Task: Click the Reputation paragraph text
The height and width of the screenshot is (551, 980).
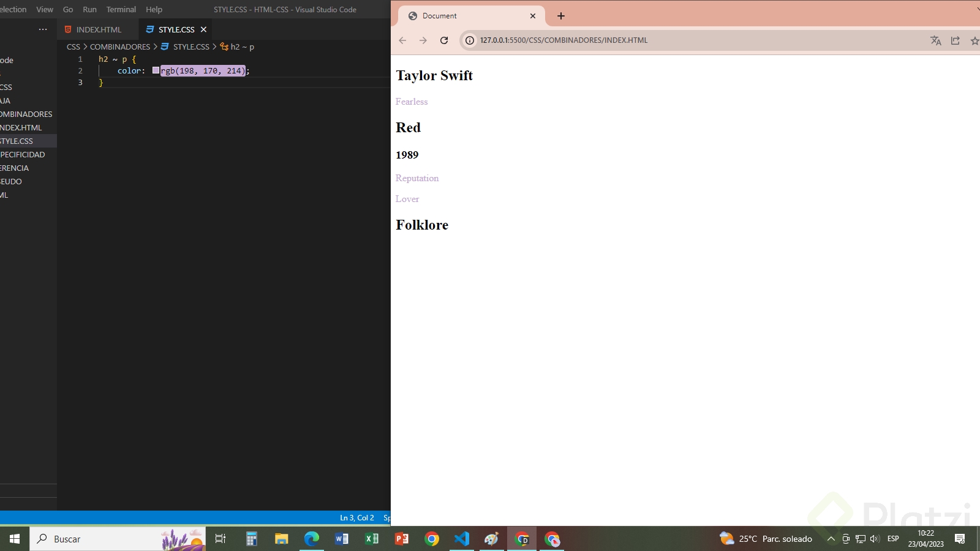Action: [417, 178]
